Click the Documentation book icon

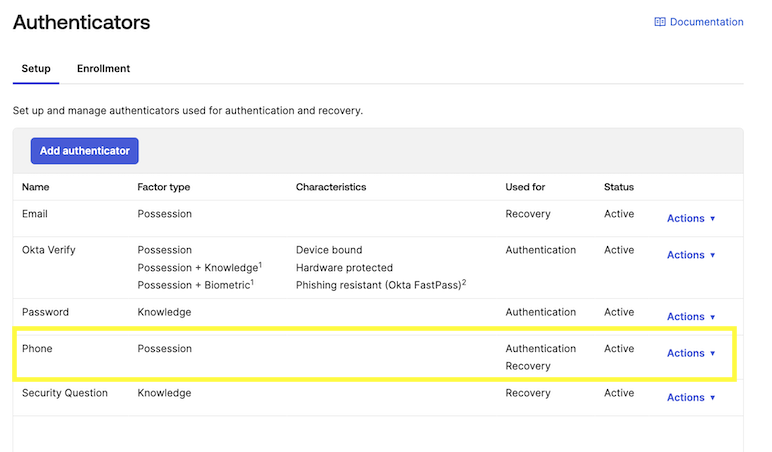[x=660, y=22]
